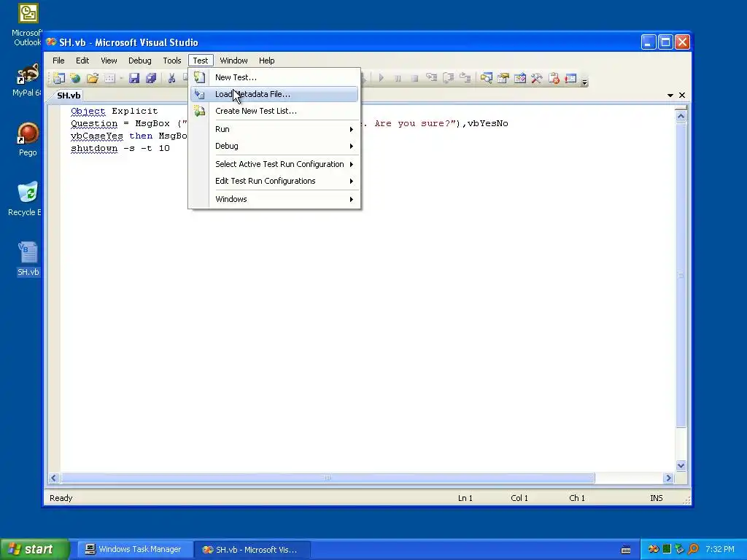The image size is (747, 560).
Task: Open the Edit menu
Action: tap(82, 61)
